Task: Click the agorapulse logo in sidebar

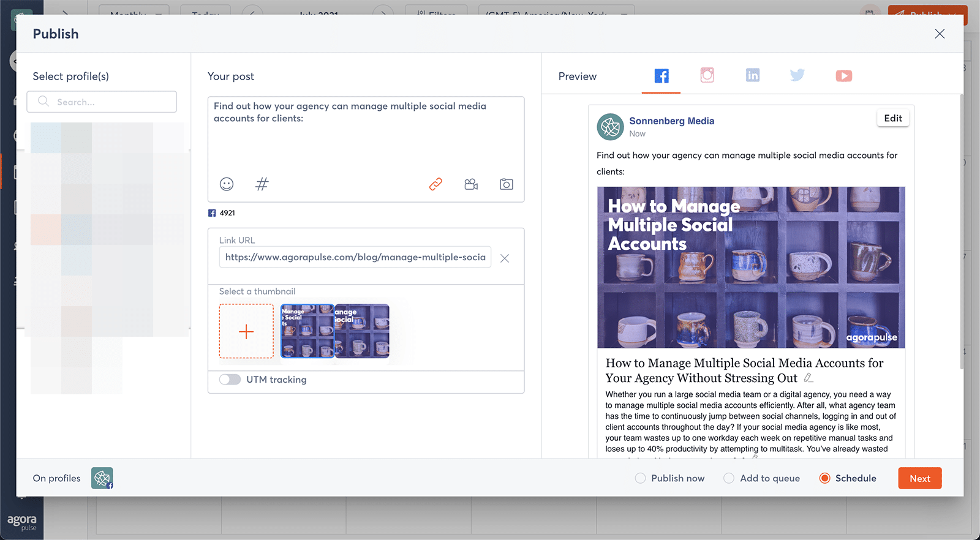Action: [x=22, y=522]
